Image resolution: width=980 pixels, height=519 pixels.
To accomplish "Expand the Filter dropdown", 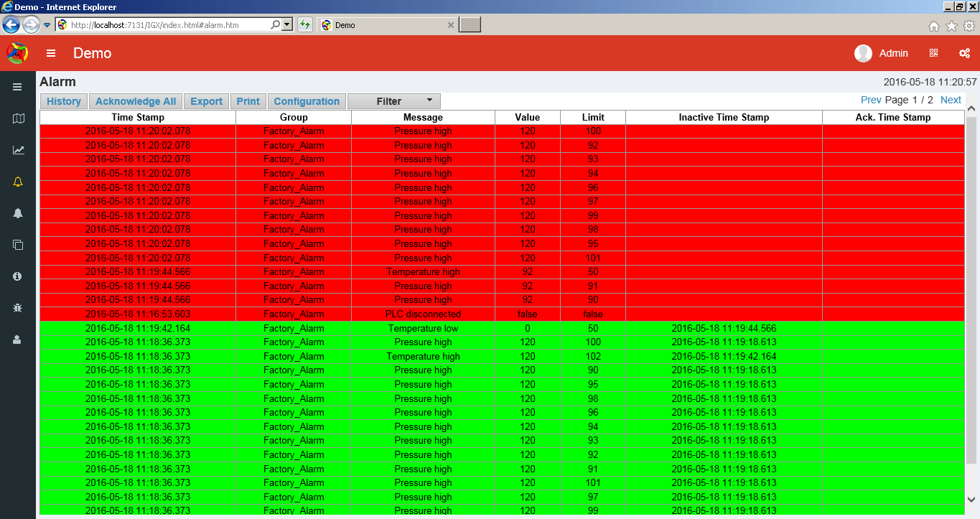I will coord(394,101).
